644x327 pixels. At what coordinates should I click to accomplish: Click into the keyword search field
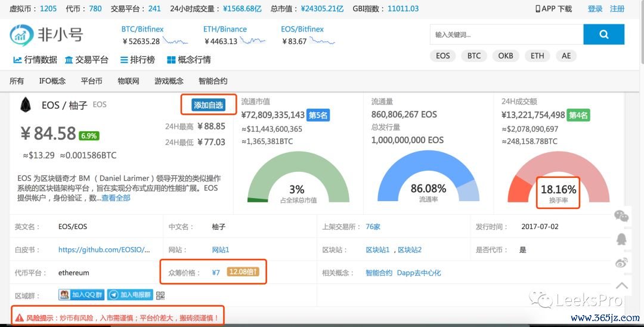tap(506, 35)
